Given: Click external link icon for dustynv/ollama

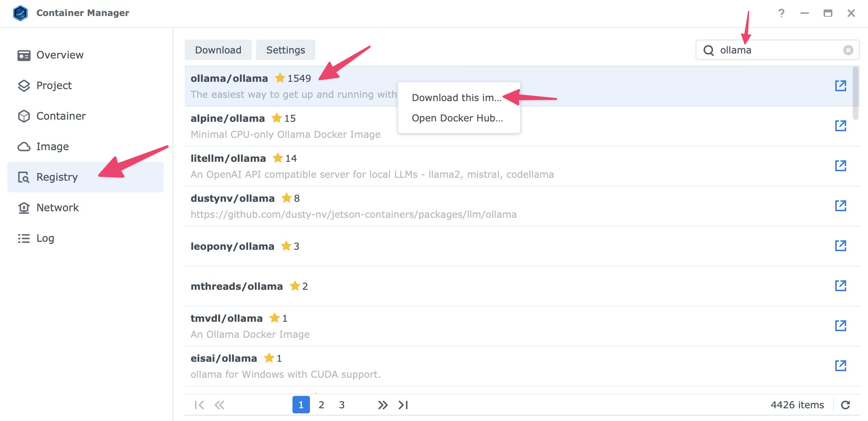Looking at the screenshot, I should pyautogui.click(x=840, y=206).
